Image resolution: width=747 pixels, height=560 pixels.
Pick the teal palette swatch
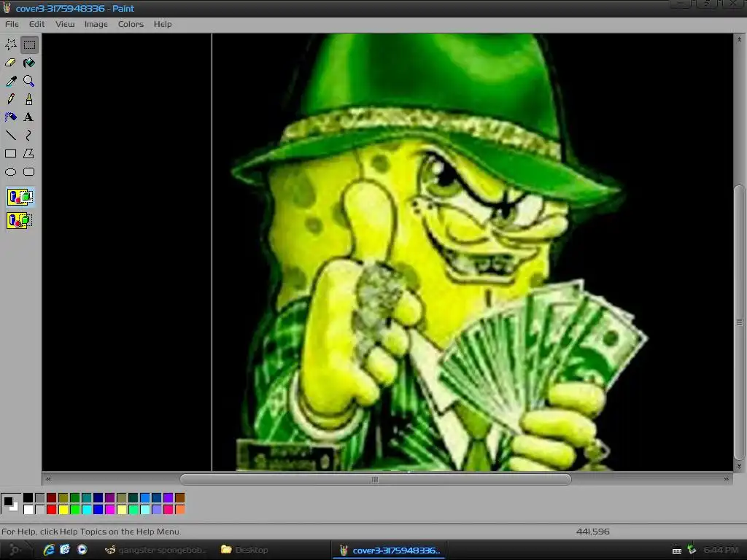[x=87, y=497]
